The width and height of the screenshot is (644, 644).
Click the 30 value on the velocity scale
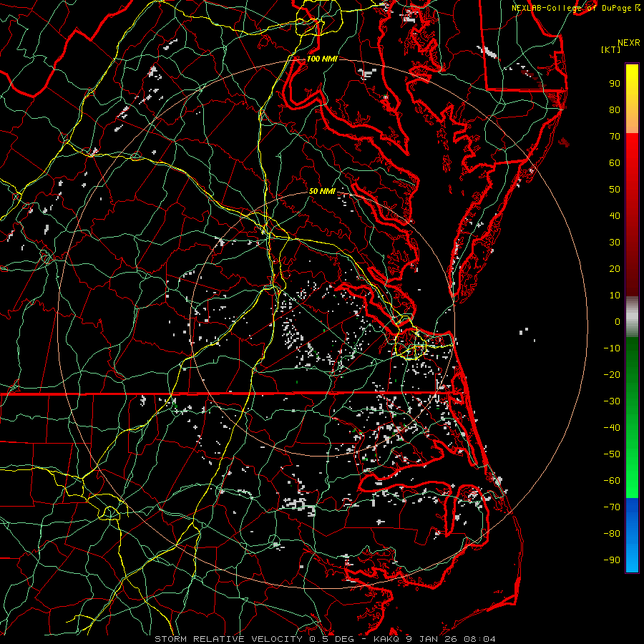coord(615,243)
